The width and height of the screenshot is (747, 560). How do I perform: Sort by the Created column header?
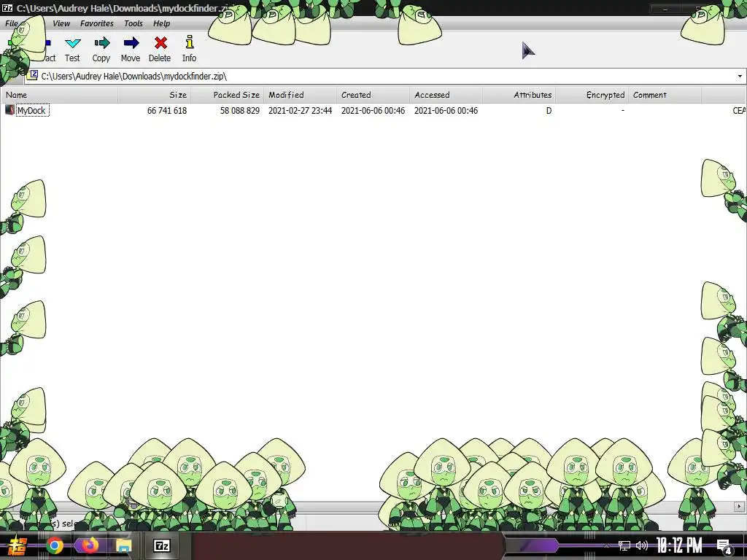click(x=373, y=95)
